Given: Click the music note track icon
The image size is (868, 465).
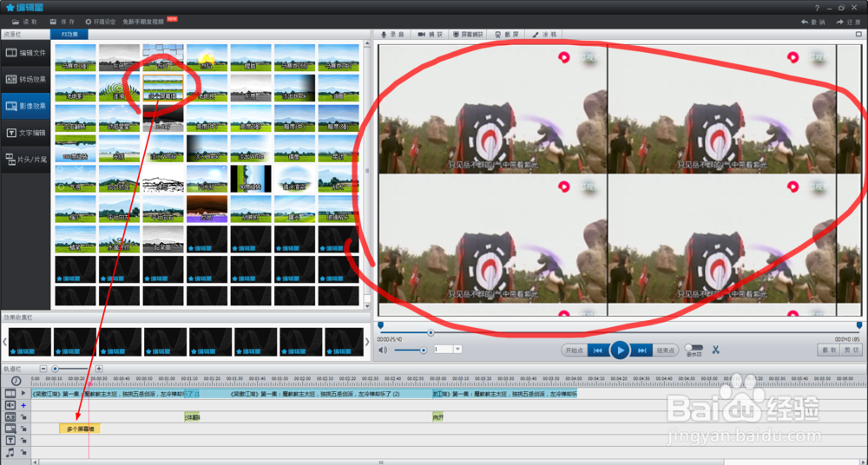Looking at the screenshot, I should coord(10,452).
